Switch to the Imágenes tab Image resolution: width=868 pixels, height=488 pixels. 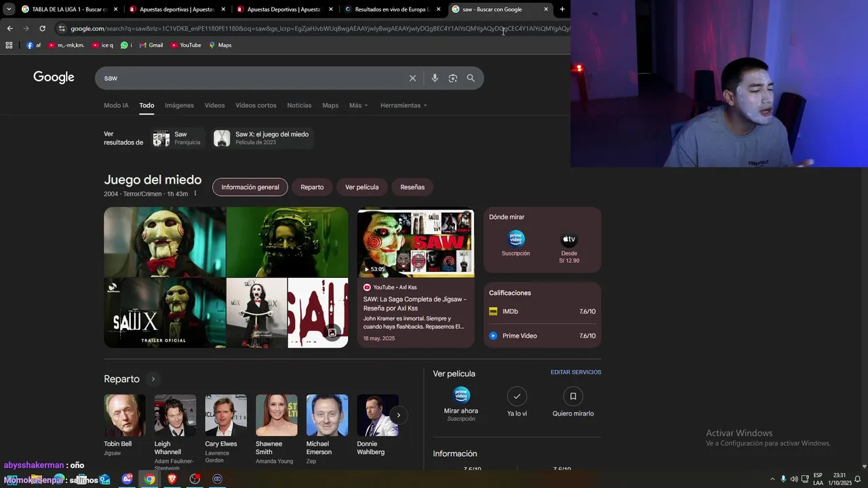(x=179, y=106)
